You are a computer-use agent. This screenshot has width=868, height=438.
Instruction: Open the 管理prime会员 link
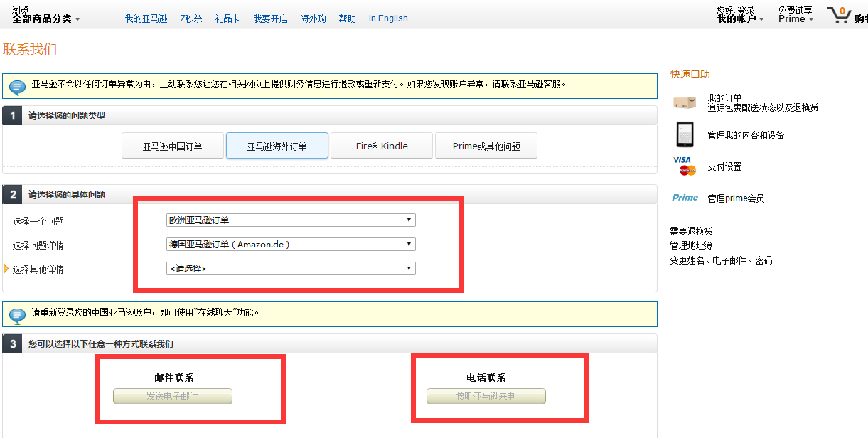736,198
